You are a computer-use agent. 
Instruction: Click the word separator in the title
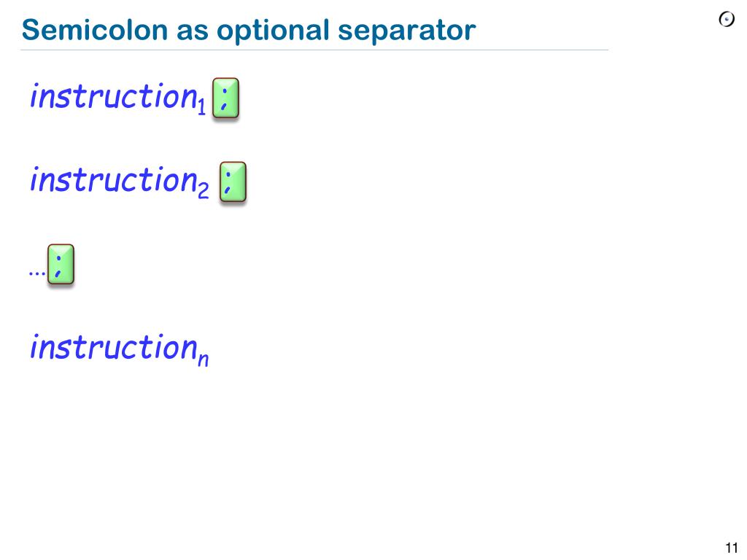pyautogui.click(x=407, y=32)
